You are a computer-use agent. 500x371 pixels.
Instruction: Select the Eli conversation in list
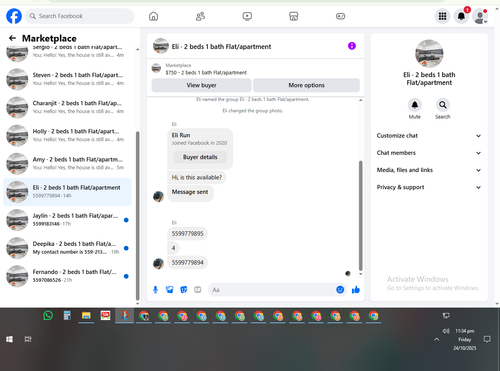(x=67, y=192)
